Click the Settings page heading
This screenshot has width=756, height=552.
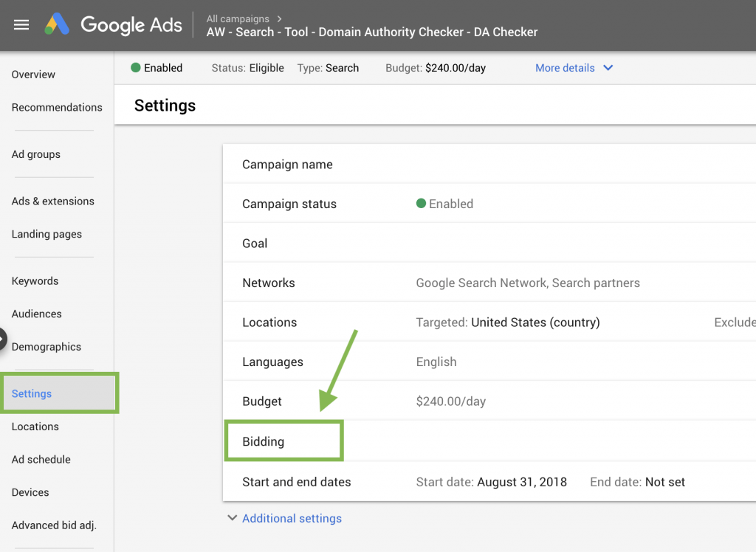[165, 106]
